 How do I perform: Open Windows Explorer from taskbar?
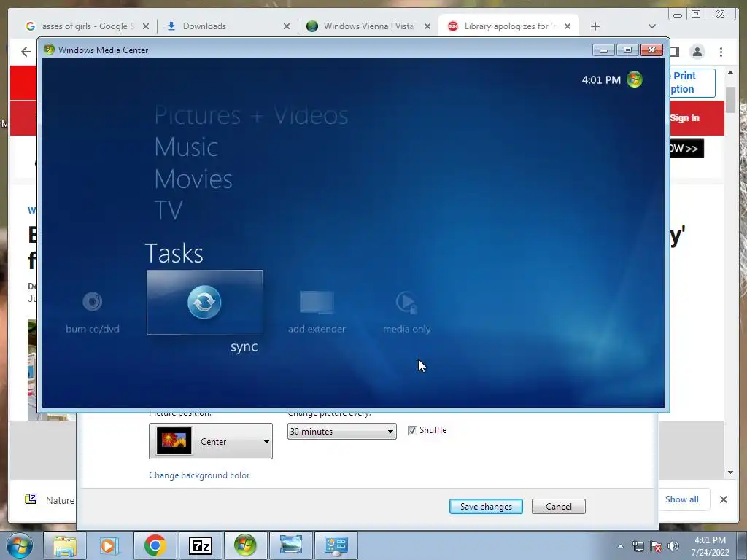[65, 545]
